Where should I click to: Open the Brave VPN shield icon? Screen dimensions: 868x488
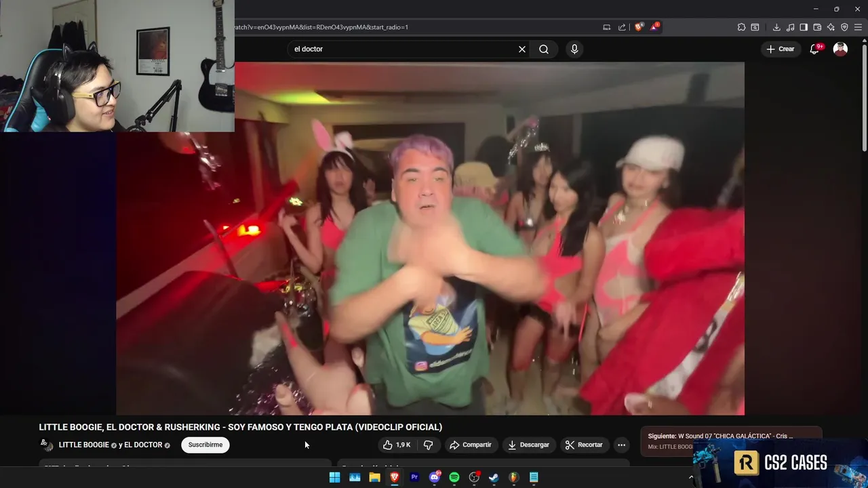[x=844, y=27]
